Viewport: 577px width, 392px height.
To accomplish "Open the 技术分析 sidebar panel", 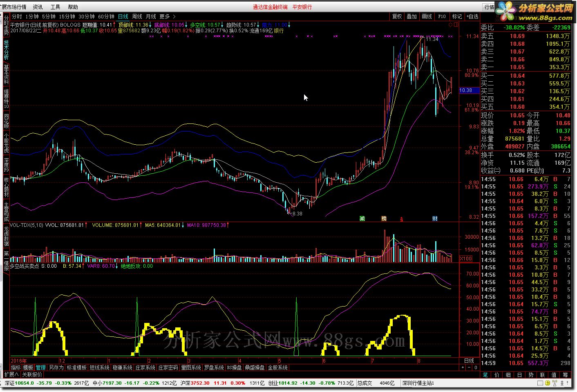I will click(x=6, y=49).
